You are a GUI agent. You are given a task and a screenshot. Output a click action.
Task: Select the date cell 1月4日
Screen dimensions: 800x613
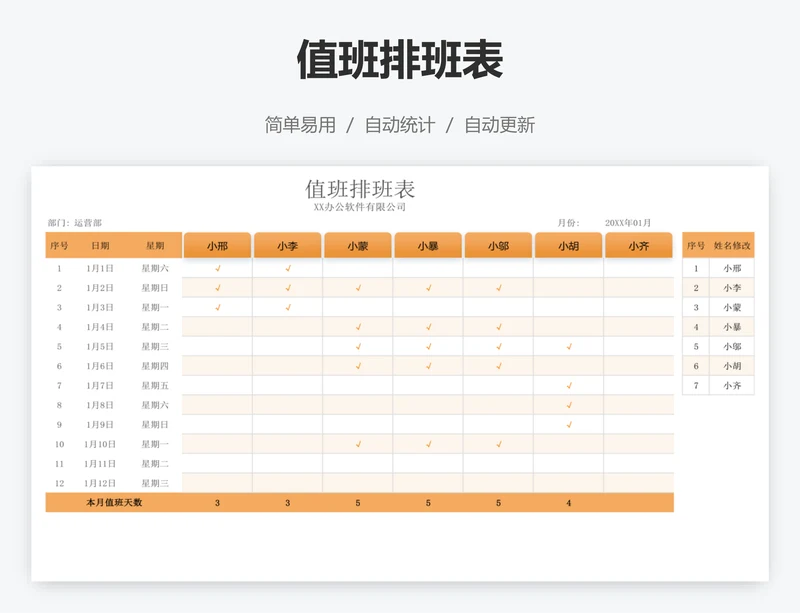(100, 327)
